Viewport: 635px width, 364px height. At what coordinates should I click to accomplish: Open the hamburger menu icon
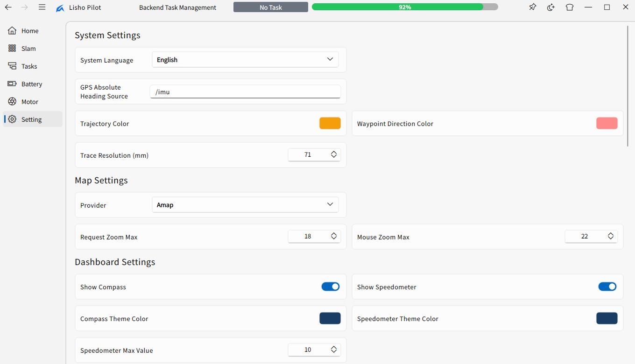click(42, 7)
